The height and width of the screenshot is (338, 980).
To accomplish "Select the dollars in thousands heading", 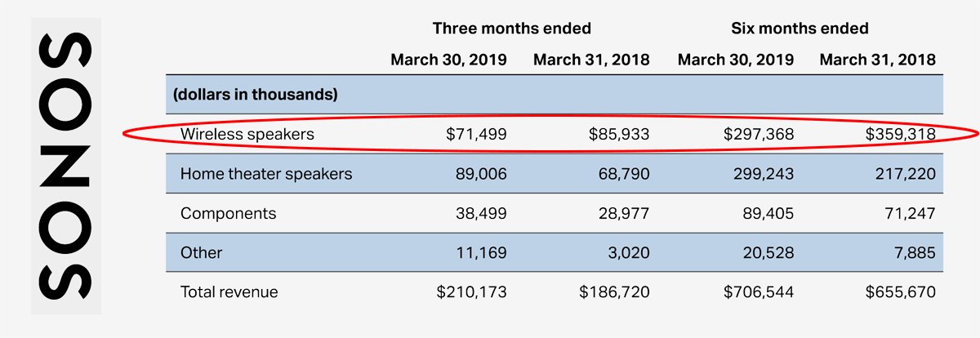I will click(x=255, y=95).
